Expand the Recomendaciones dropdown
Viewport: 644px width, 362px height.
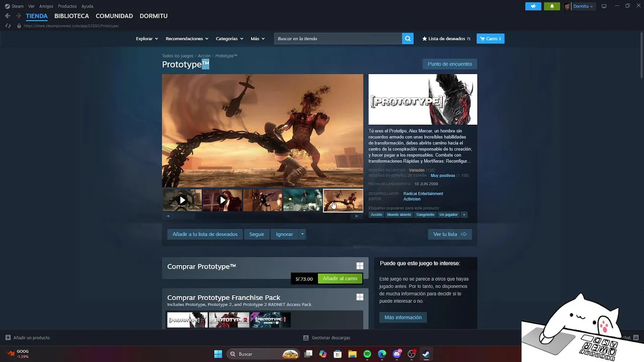[x=187, y=39]
